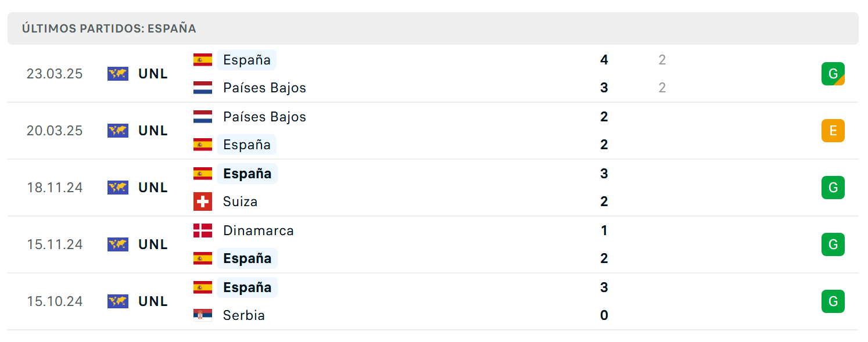Image resolution: width=868 pixels, height=342 pixels.
Task: Select the bold España label in 15.11.24 match
Action: 247,258
